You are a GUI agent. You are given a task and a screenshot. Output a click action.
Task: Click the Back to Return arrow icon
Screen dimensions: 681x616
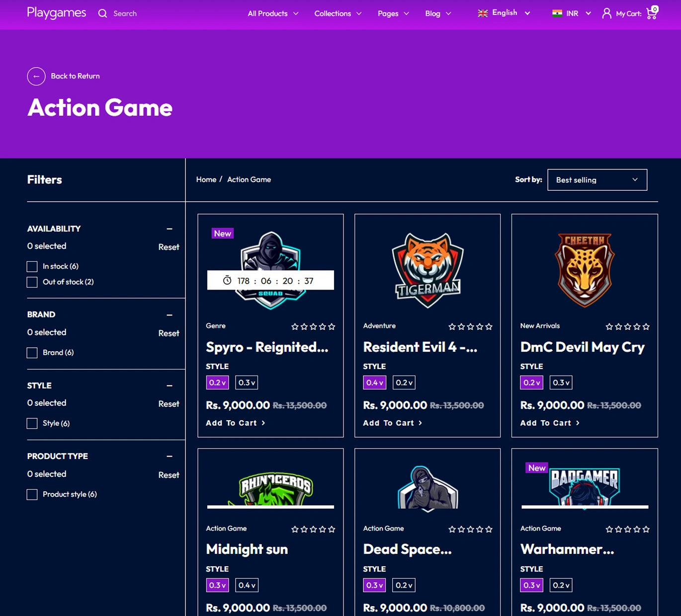36,76
